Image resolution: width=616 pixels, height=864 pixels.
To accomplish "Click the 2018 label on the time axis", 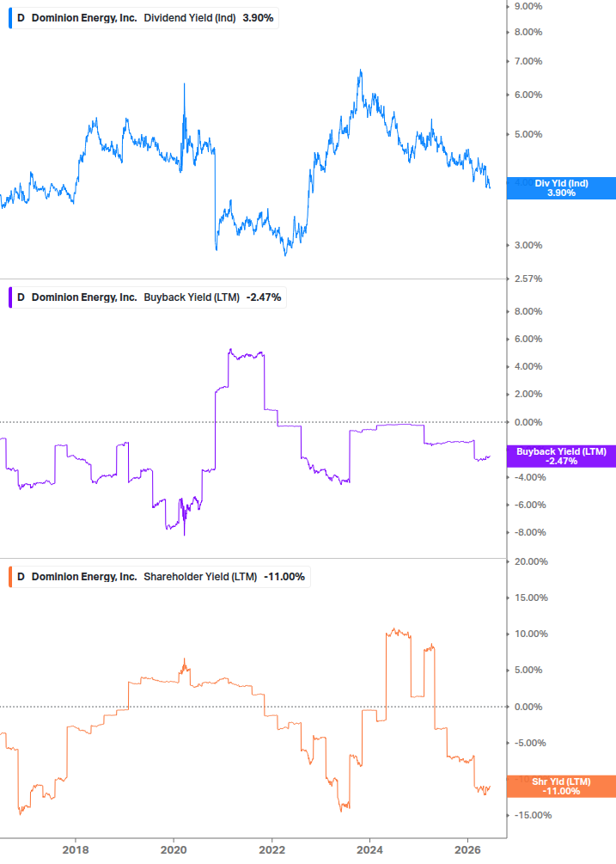I will click(76, 850).
